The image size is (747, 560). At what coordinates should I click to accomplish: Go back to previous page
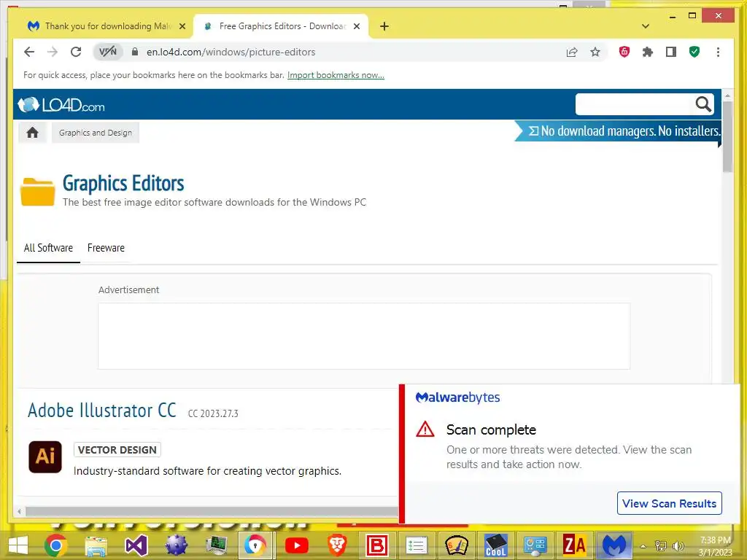pos(29,52)
